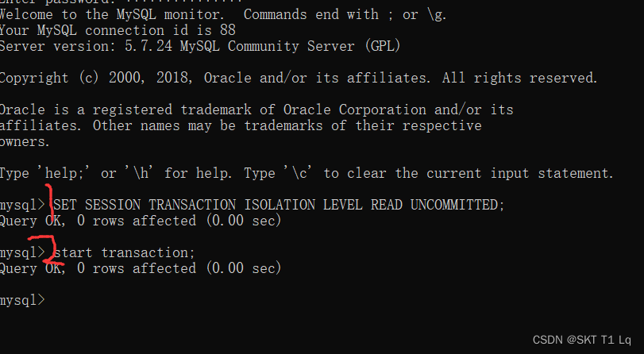Viewport: 644px width, 354px height.
Task: Click the Oracle copyright line
Action: click(x=299, y=78)
